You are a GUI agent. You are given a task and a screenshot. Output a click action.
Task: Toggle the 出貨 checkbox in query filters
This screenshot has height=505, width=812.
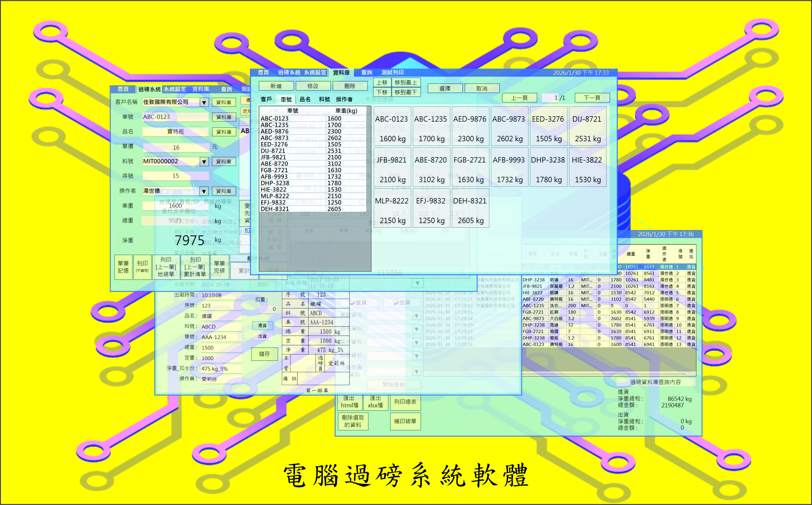(396, 303)
